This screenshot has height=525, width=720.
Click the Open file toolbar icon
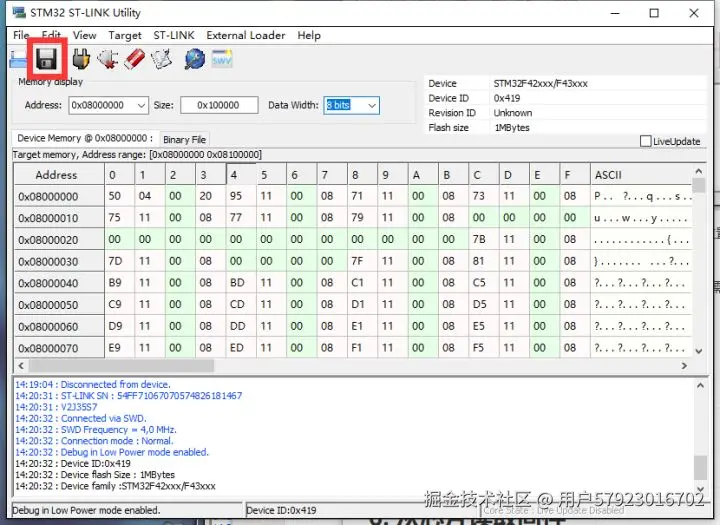tap(18, 60)
